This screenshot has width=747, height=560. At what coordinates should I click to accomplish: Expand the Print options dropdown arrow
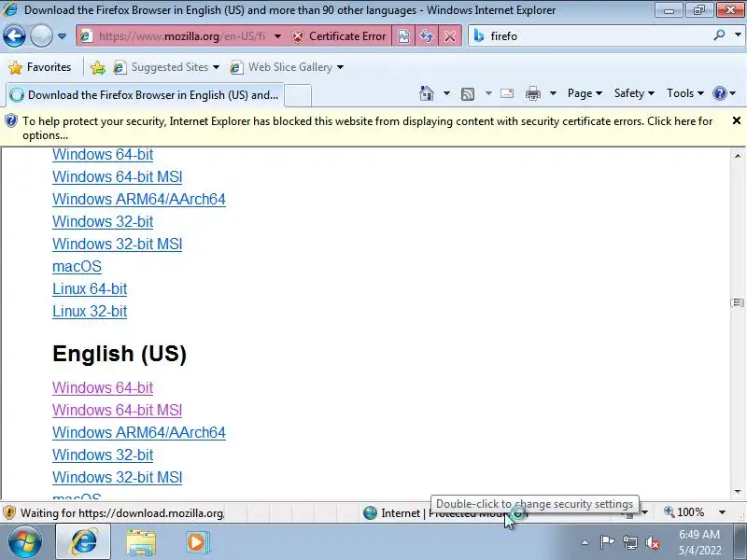tap(553, 93)
